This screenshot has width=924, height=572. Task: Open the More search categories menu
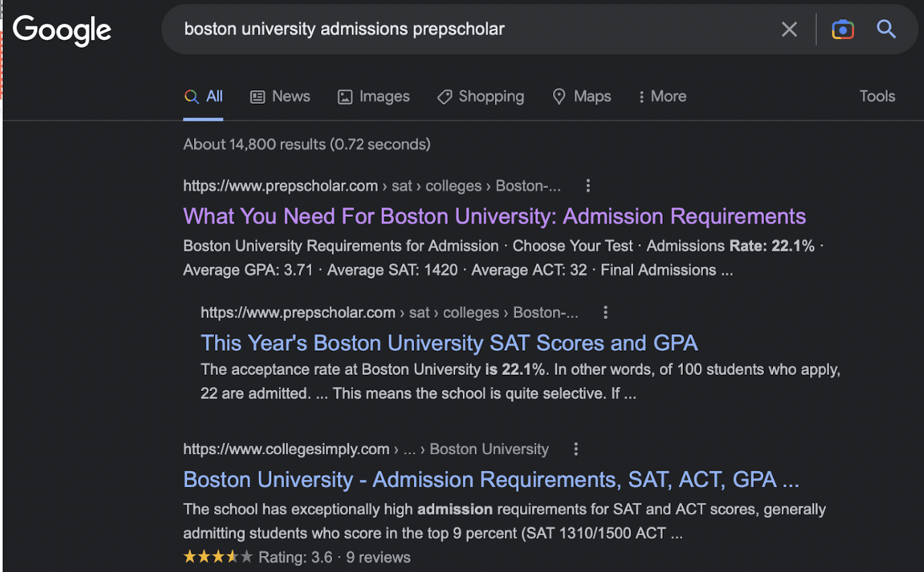[661, 96]
